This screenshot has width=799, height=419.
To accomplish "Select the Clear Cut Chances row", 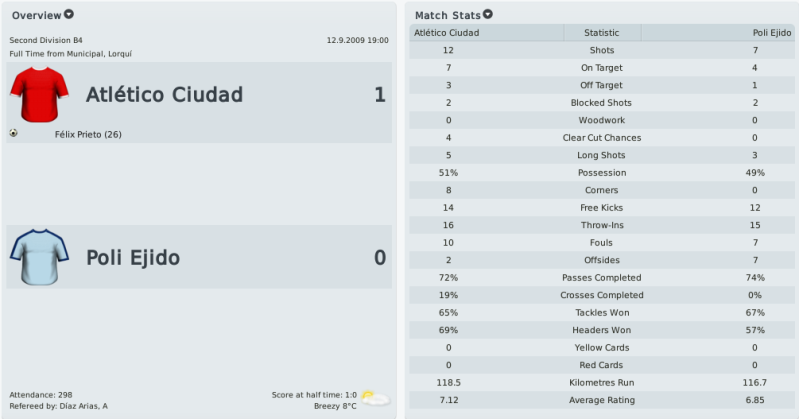I will click(602, 138).
